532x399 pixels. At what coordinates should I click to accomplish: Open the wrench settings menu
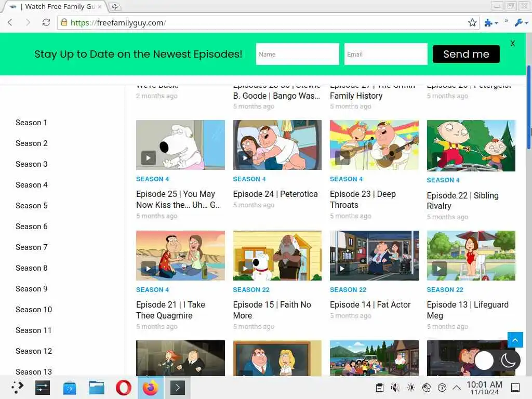(521, 23)
